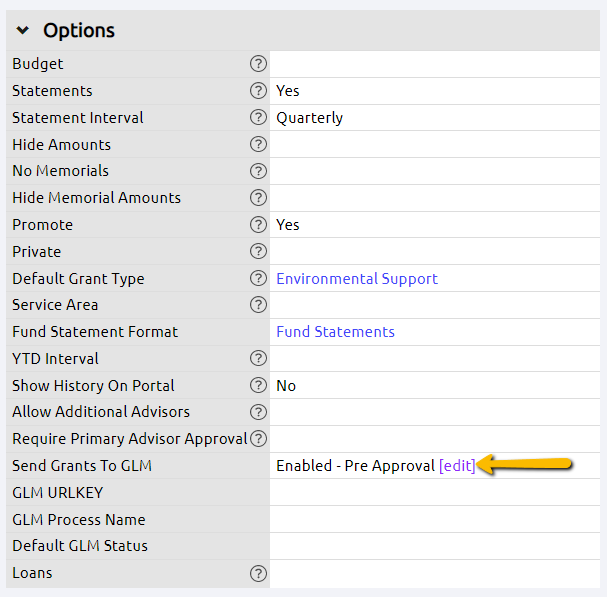Show help for Statement Interval
The image size is (607, 597).
tap(258, 117)
